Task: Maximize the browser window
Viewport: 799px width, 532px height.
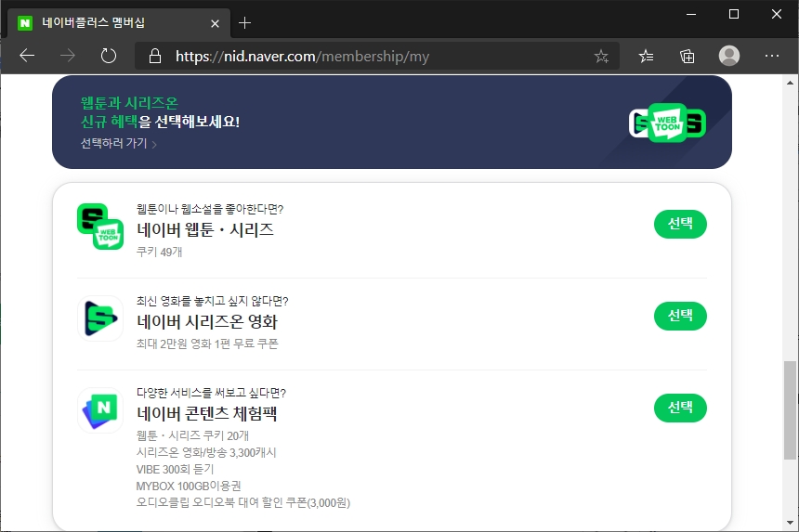Action: coord(734,14)
